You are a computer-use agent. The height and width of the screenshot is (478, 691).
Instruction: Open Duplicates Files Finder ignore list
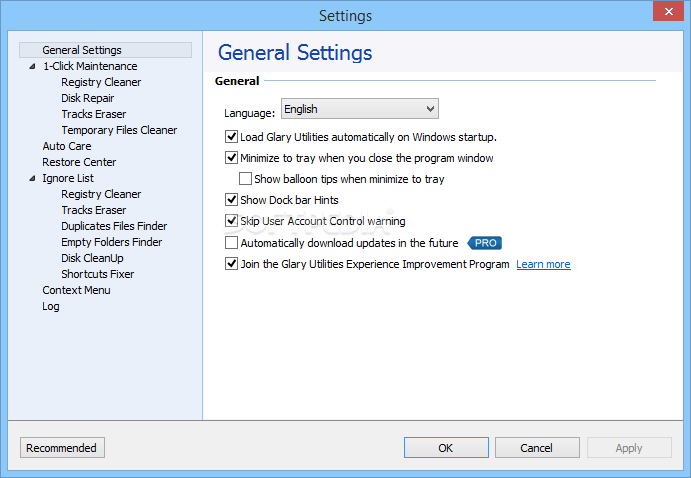pyautogui.click(x=114, y=226)
